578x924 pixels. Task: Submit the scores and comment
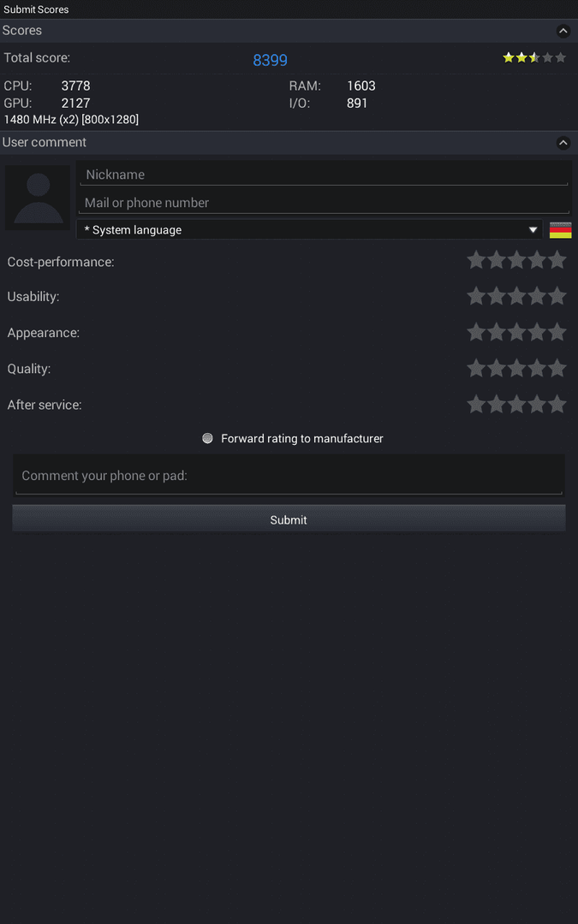pos(289,518)
